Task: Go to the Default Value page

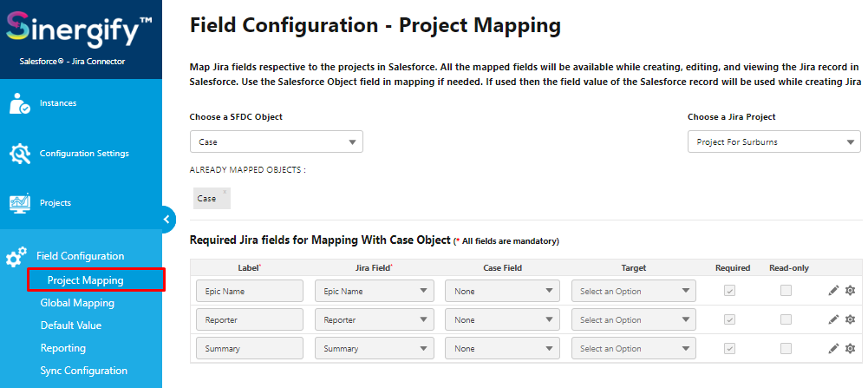Action: (x=71, y=326)
